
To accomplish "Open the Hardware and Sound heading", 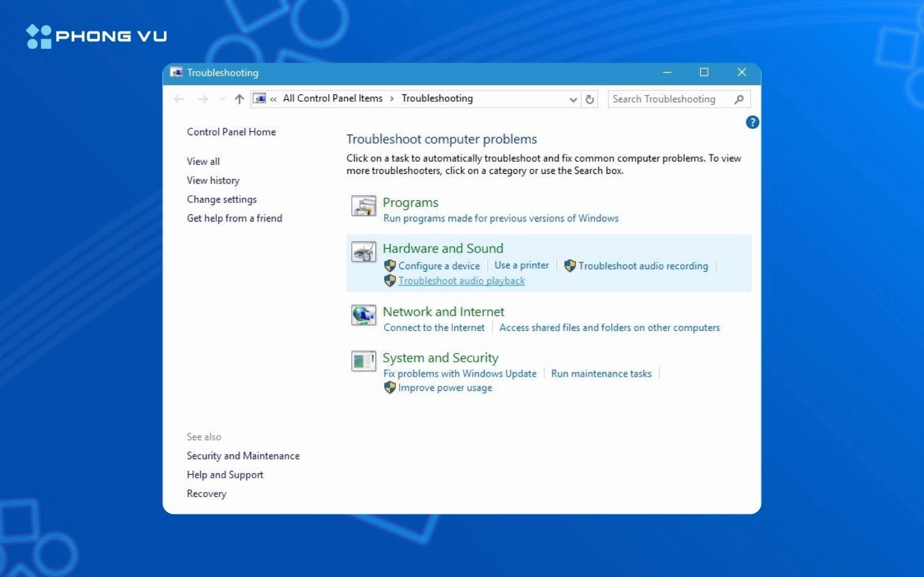I will 443,249.
